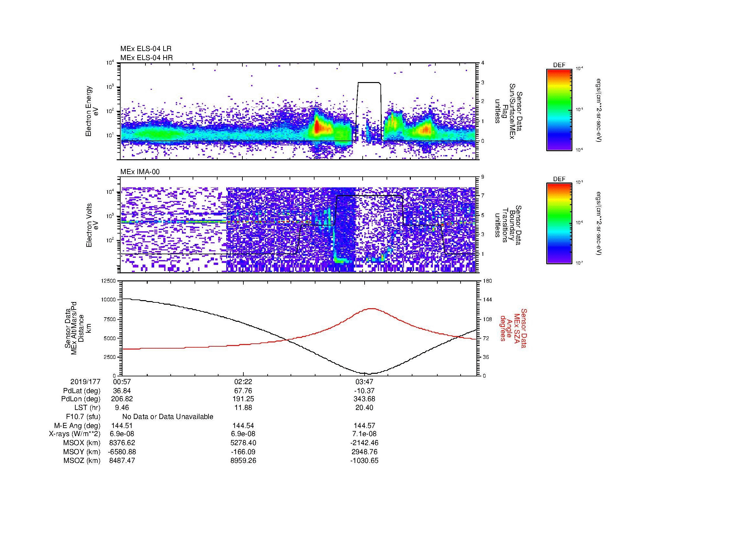Click the MSOY (km) row label

coord(82,452)
